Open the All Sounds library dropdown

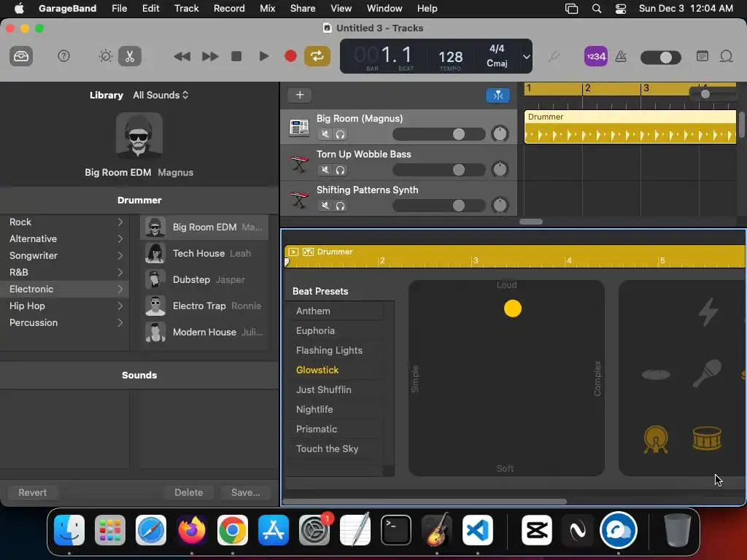coord(160,96)
